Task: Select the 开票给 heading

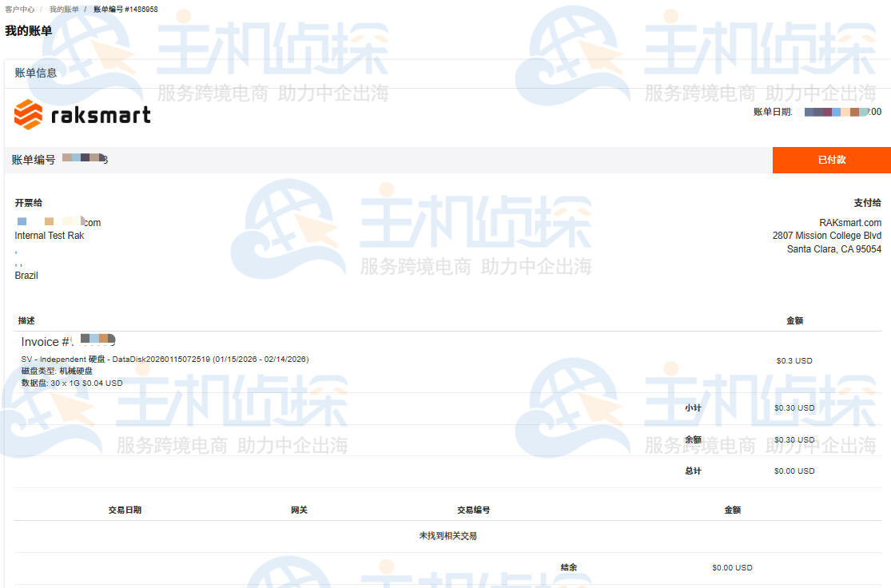Action: click(29, 203)
